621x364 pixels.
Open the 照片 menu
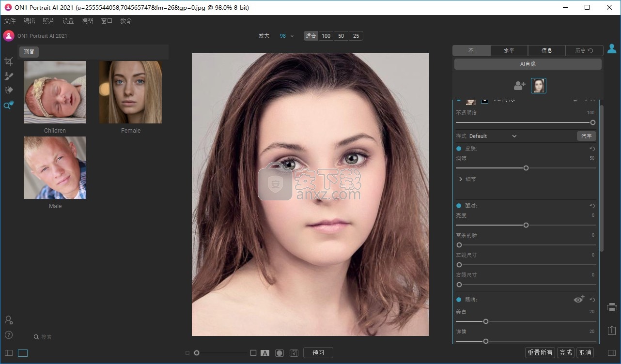(x=48, y=21)
